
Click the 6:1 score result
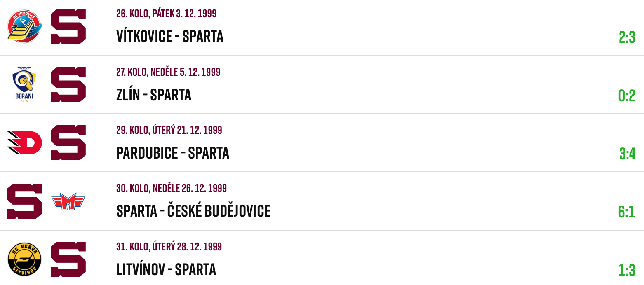[x=627, y=212]
